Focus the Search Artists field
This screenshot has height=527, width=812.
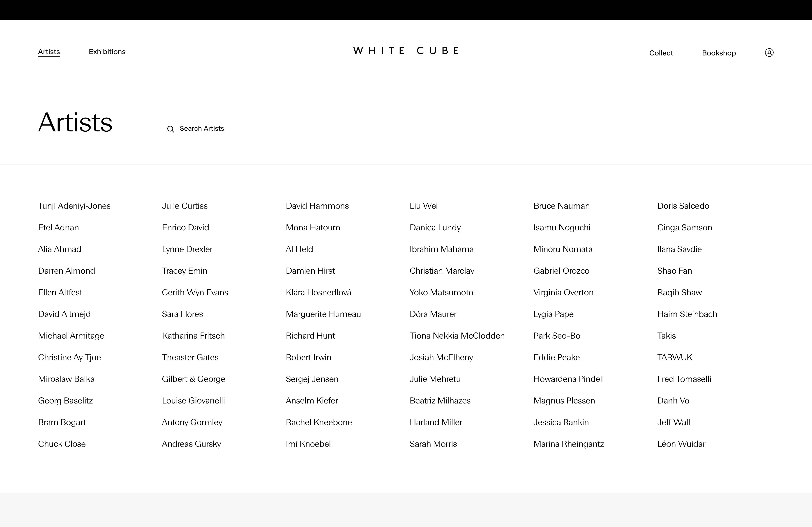point(202,128)
